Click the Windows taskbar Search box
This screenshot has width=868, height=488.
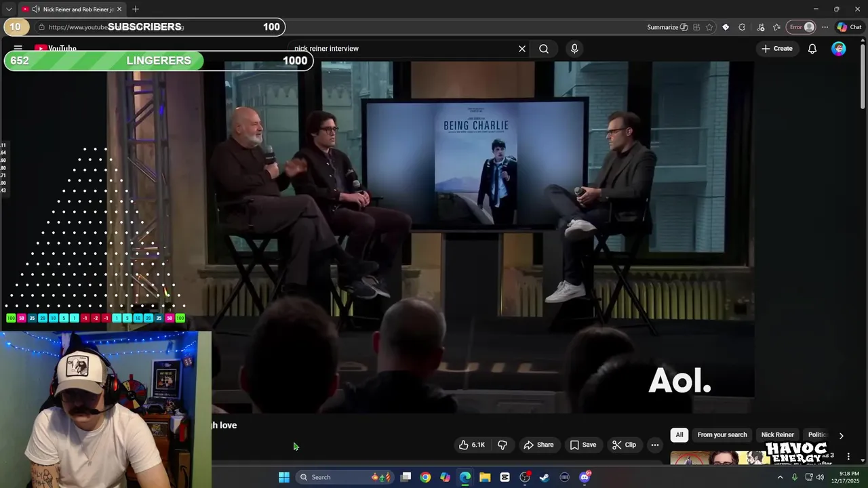pos(344,477)
